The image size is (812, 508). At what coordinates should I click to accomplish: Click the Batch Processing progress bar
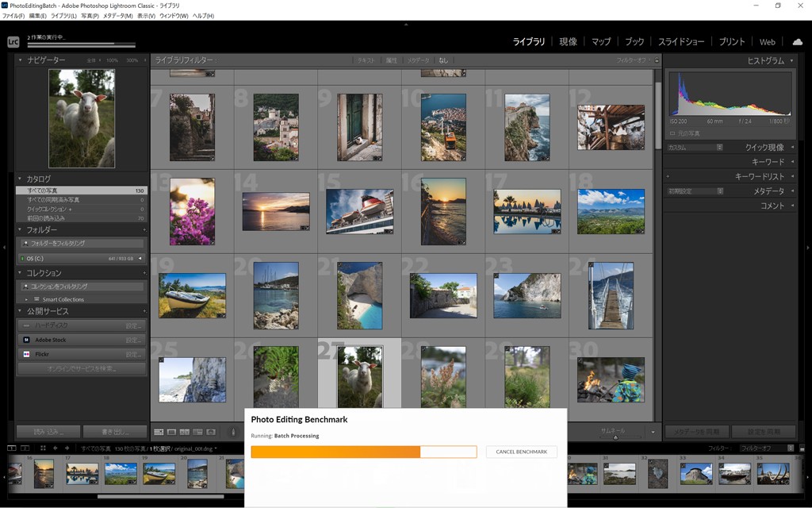[x=363, y=452]
